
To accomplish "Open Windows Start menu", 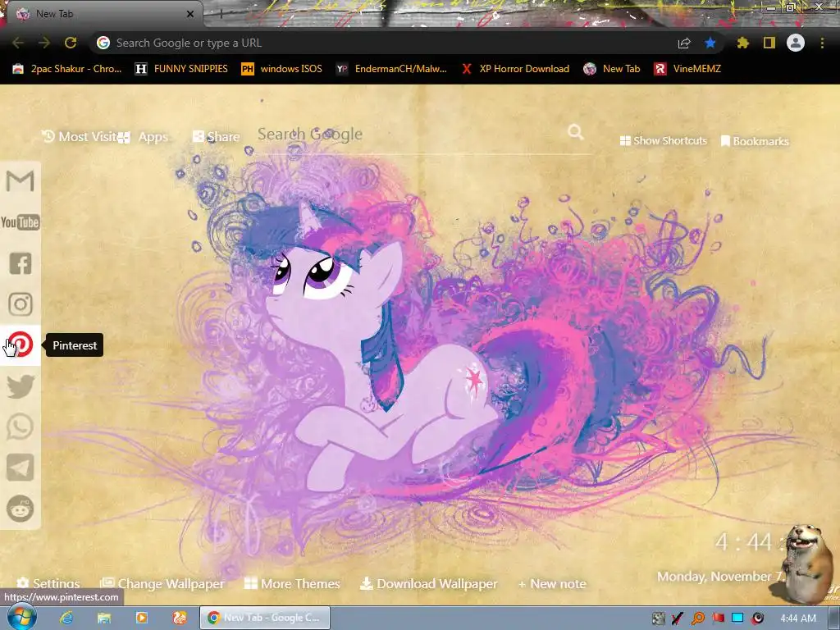I will coord(22,617).
